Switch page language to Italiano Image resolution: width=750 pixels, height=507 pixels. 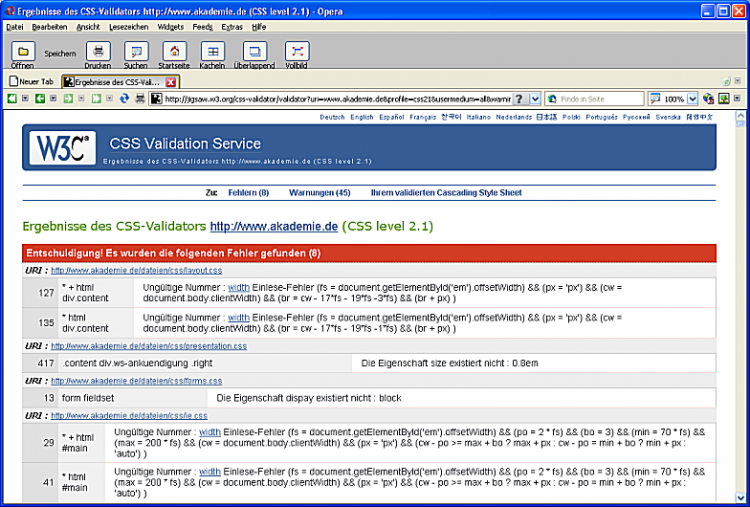479,117
